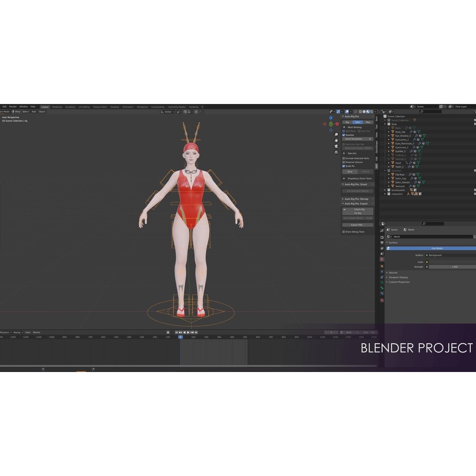Viewport: 476px width, 476px height.
Task: Select the Rig tab in Auto-Rig Pro
Action: tap(347, 122)
